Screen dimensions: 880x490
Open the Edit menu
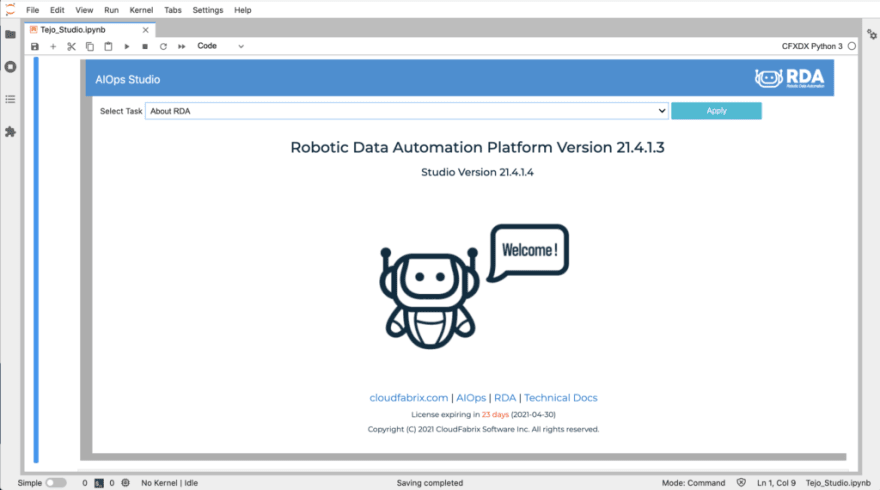tap(57, 10)
